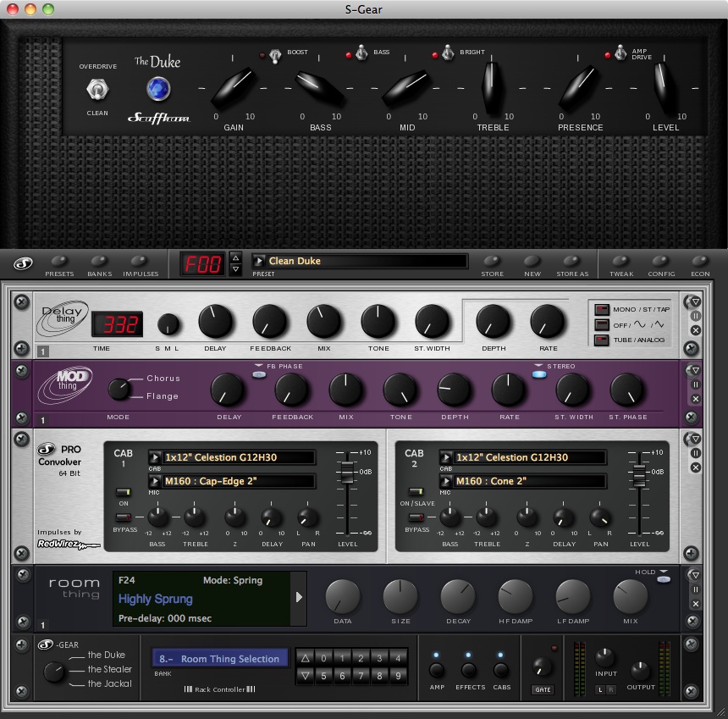The width and height of the screenshot is (728, 719).
Task: Click the AMP round button in Rack Controller
Action: point(437,670)
